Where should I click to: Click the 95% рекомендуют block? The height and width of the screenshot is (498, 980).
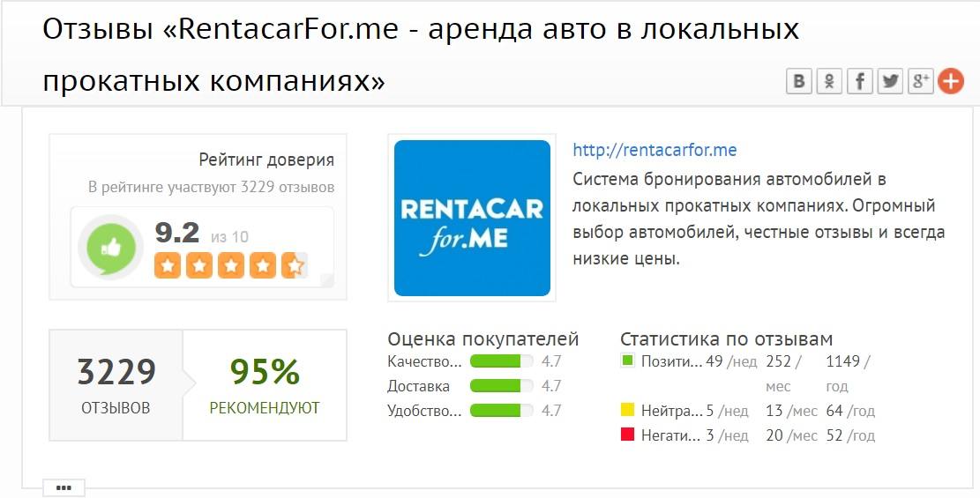(x=265, y=385)
